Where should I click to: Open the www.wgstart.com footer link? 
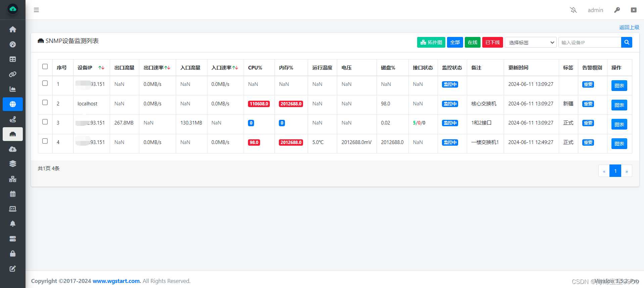[x=117, y=281]
